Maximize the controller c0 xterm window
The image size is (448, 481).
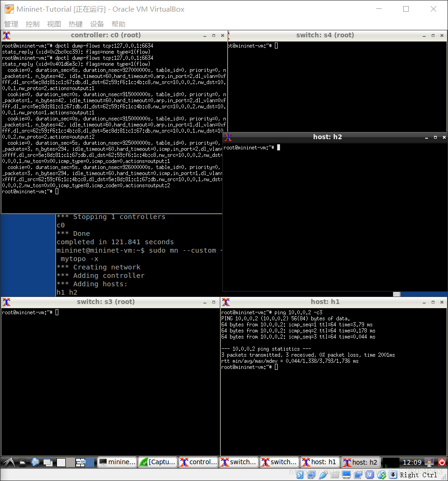coord(214,35)
